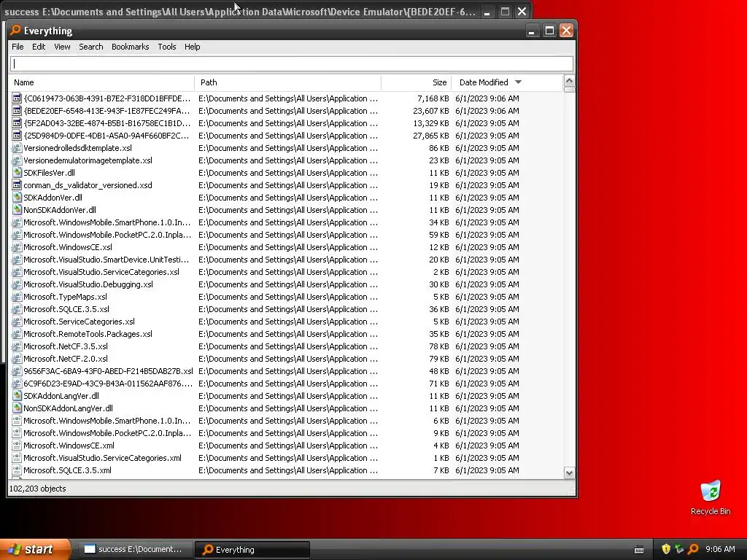747x560 pixels.
Task: Focus the Everything search input field
Action: [x=292, y=64]
